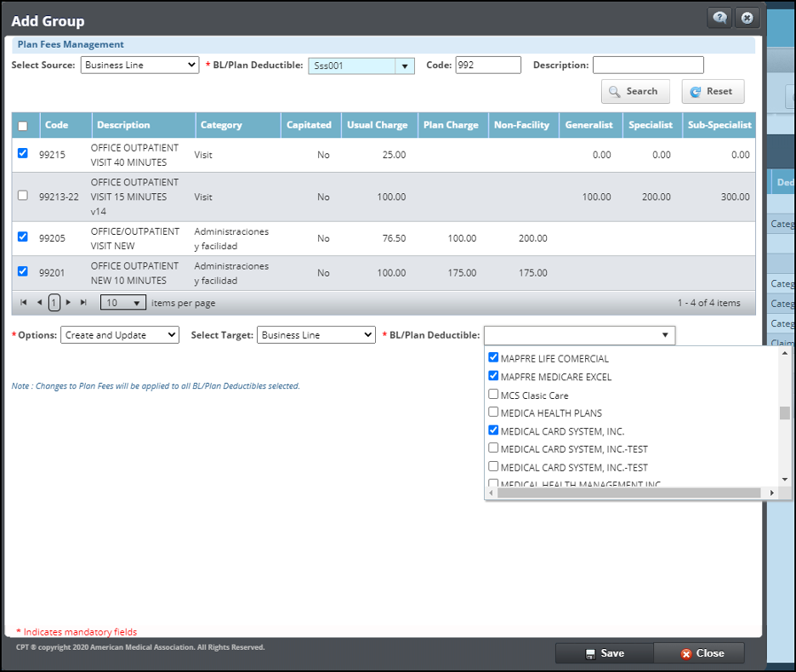
Task: Click the plan list vertical scrollbar thumb
Action: pyautogui.click(x=784, y=413)
